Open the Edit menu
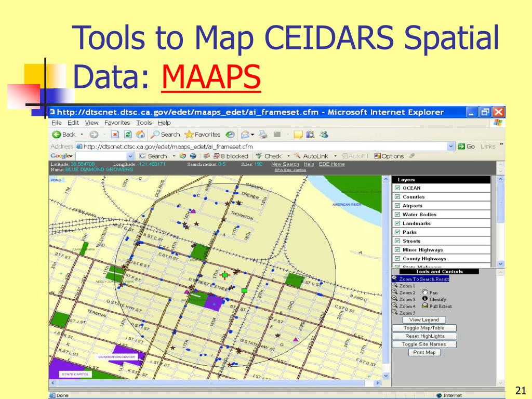This screenshot has width=532, height=399. pos(73,123)
